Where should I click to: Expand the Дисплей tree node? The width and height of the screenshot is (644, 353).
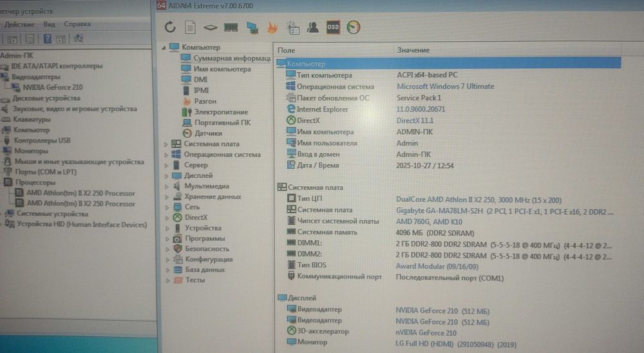[167, 176]
